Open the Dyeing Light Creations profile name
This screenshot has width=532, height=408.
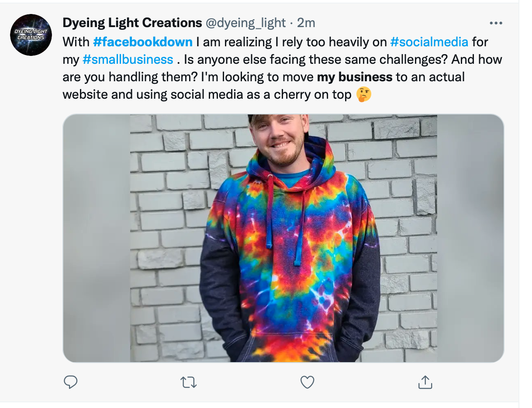(x=132, y=23)
